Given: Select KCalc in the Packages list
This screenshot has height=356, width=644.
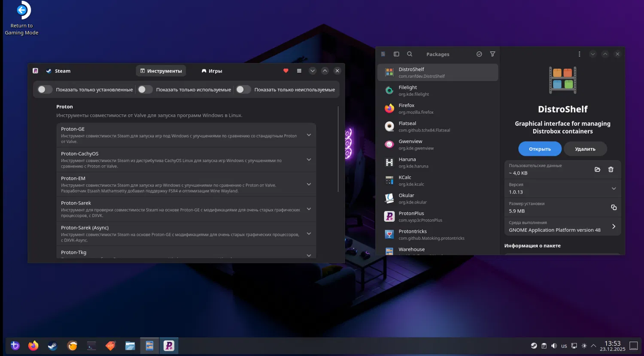Looking at the screenshot, I should (437, 181).
